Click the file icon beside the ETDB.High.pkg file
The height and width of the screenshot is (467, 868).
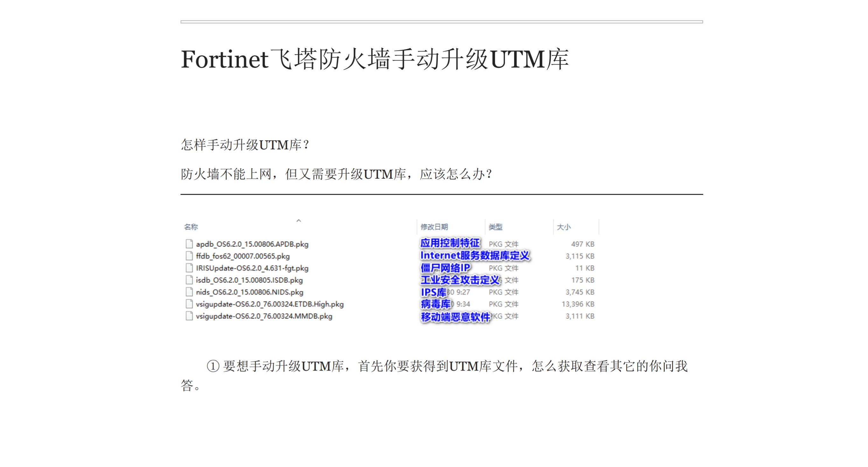[189, 304]
